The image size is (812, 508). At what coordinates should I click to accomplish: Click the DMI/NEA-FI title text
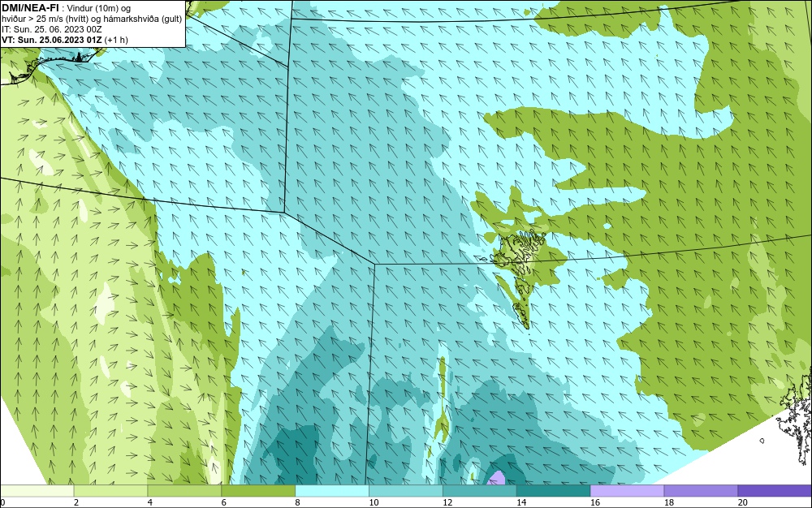(x=30, y=8)
